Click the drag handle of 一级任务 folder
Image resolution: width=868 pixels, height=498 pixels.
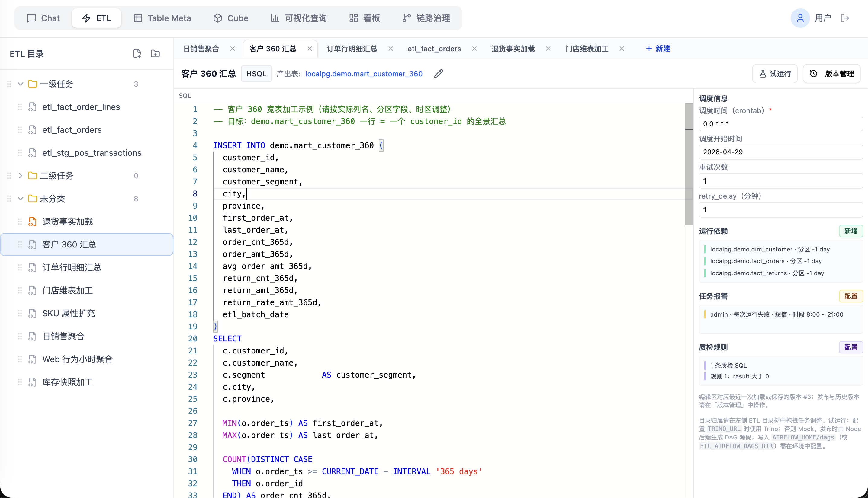click(9, 84)
